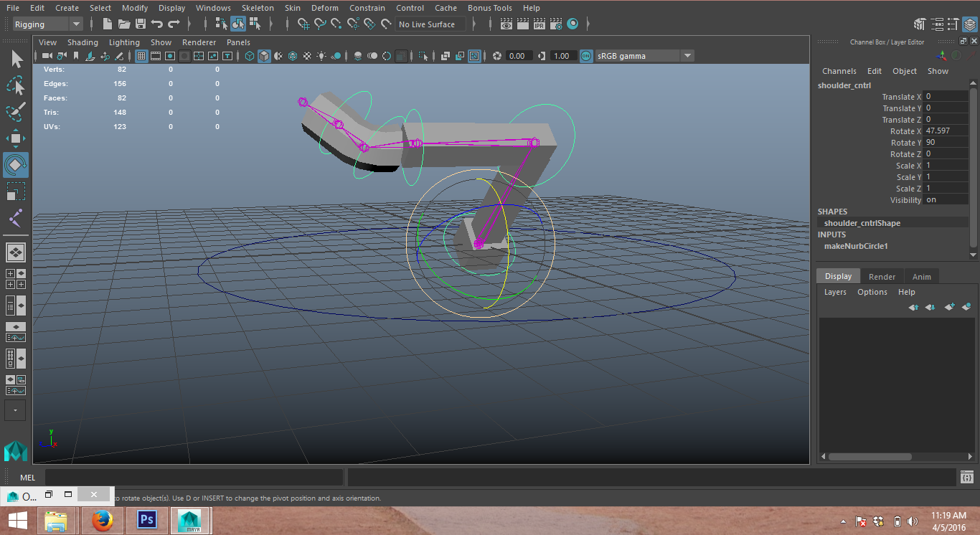Screen dimensions: 980x535
Task: Toggle snap to points
Action: tap(336, 24)
